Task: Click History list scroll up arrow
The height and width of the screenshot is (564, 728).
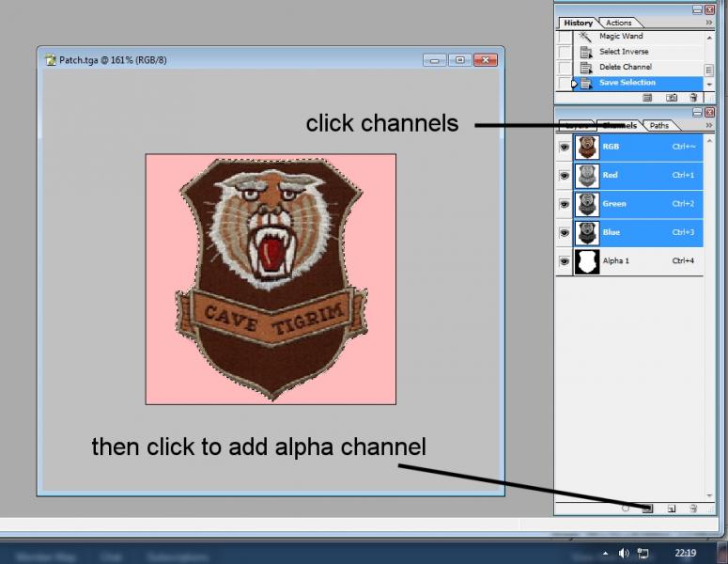Action: 709,38
